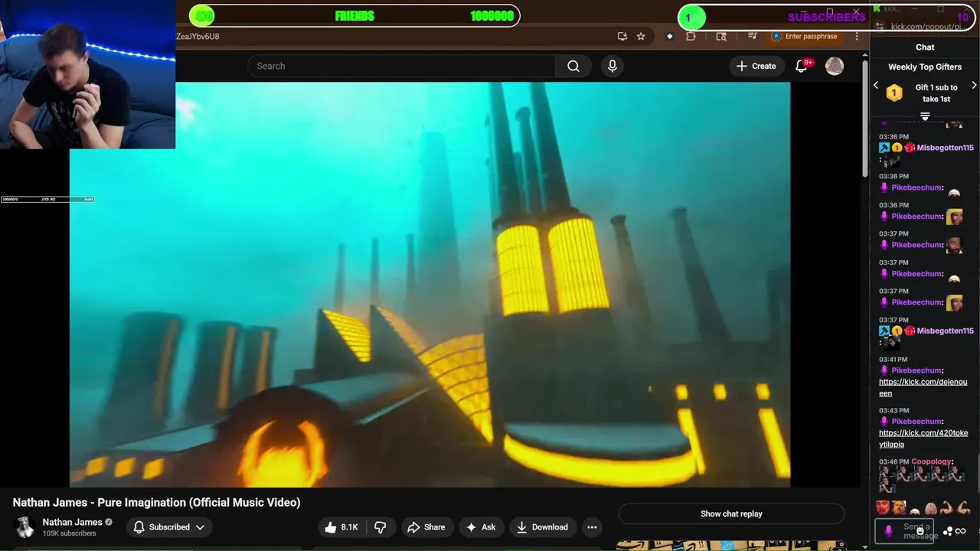Click the webcam overlay thumbnail
Screen dimensions: 980x551
point(87,74)
